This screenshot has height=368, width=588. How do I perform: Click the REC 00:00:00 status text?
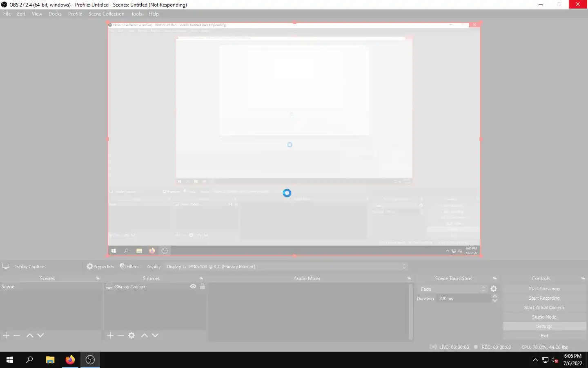tap(496, 347)
